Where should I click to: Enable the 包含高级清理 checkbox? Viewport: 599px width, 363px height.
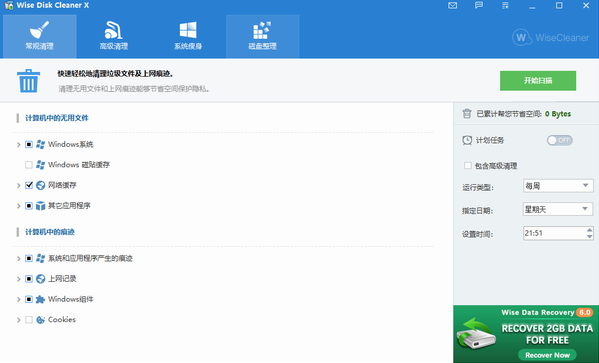pos(468,165)
